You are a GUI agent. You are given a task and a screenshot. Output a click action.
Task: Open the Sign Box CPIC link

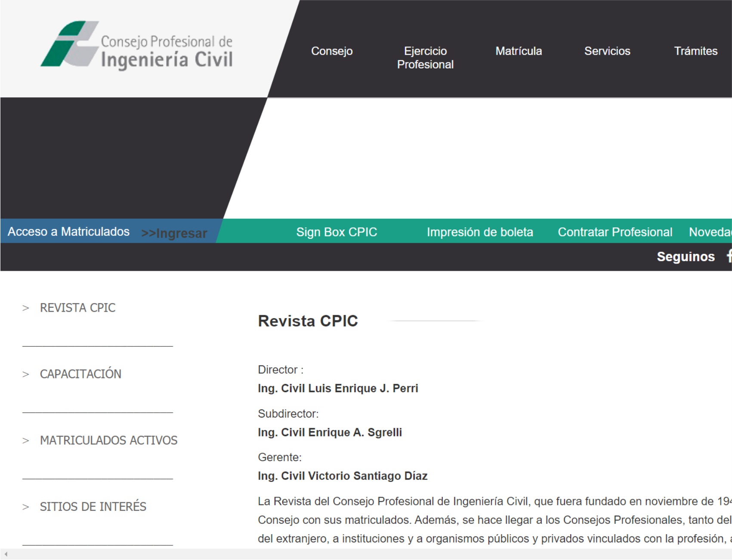337,232
